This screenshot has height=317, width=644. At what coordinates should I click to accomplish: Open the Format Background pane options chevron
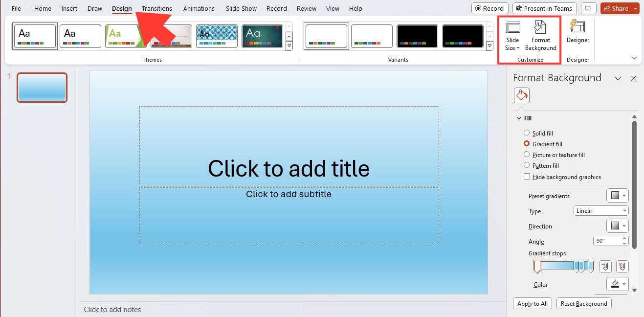pyautogui.click(x=618, y=78)
